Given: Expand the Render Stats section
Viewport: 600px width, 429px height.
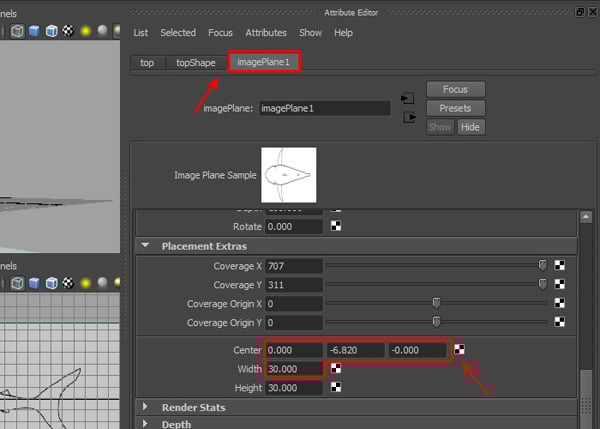Looking at the screenshot, I should [x=147, y=408].
